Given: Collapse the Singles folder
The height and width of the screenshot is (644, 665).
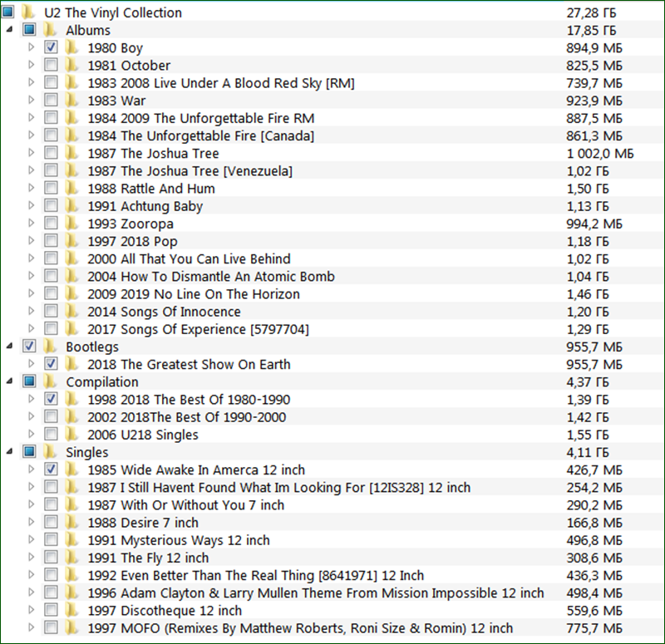Looking at the screenshot, I should coord(9,452).
